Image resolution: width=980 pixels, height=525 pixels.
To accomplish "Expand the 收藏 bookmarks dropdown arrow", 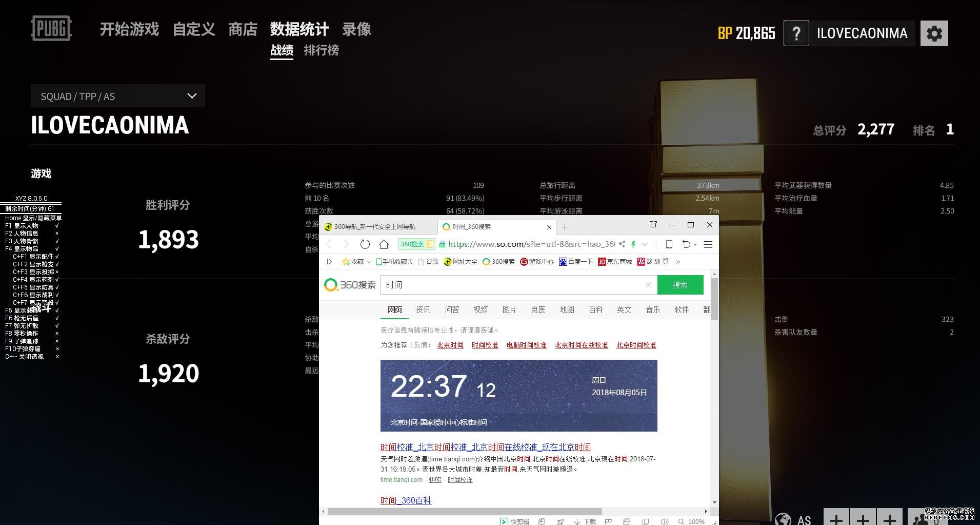I will (369, 262).
